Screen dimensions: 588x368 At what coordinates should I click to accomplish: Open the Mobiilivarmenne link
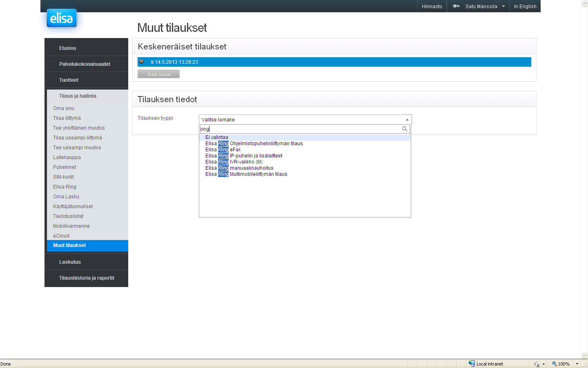[x=71, y=226]
